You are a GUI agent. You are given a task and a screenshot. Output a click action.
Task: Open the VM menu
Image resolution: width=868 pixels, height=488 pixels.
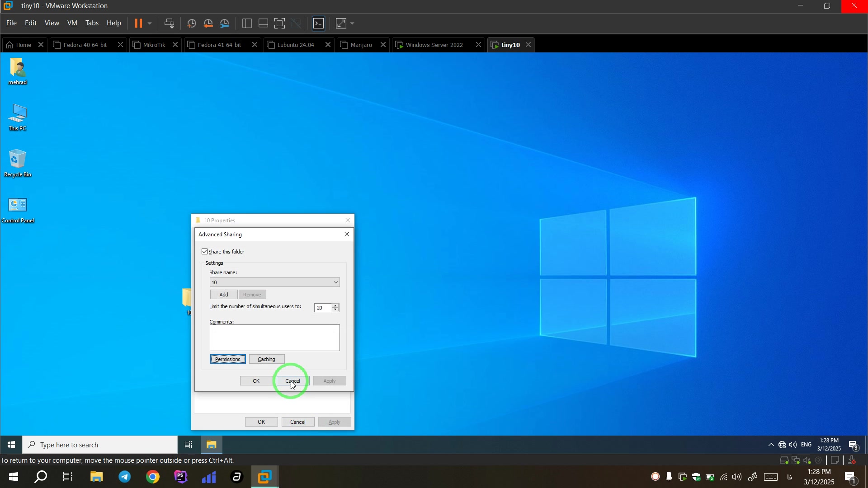(72, 23)
